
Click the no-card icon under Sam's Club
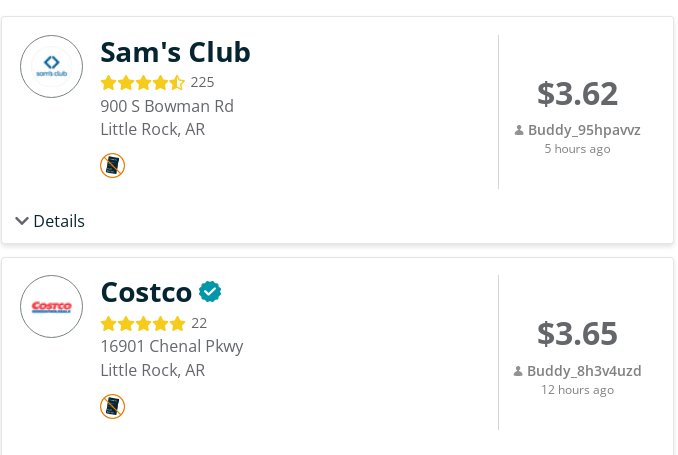pos(112,166)
